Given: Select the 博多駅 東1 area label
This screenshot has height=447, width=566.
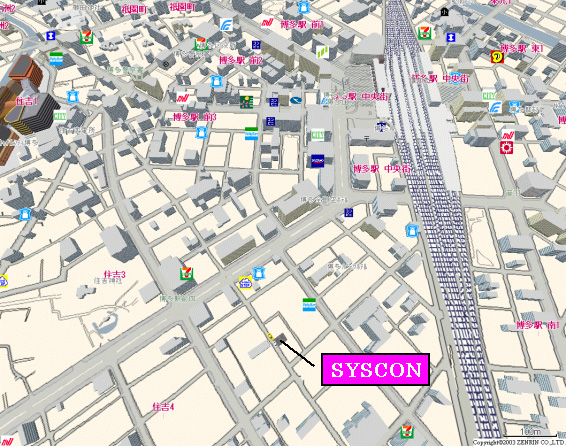Looking at the screenshot, I should [x=522, y=48].
